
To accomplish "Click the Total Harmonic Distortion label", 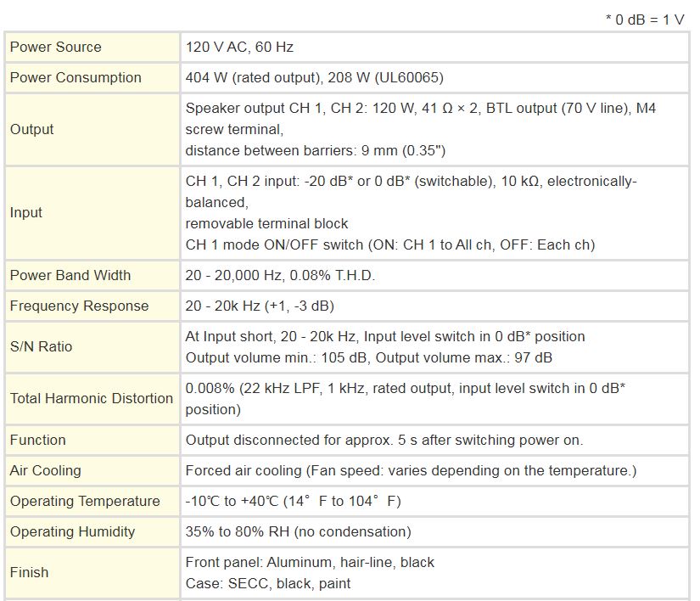I will point(92,398).
